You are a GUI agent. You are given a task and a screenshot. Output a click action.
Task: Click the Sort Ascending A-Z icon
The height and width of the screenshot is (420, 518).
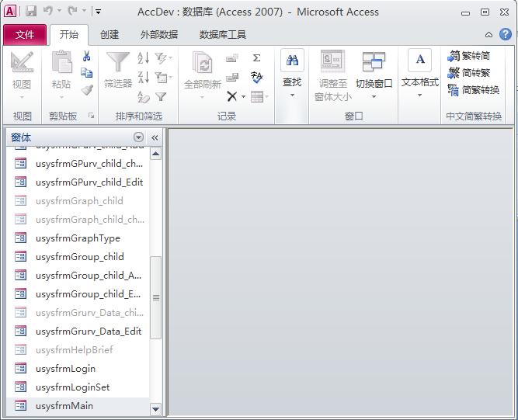(x=144, y=58)
